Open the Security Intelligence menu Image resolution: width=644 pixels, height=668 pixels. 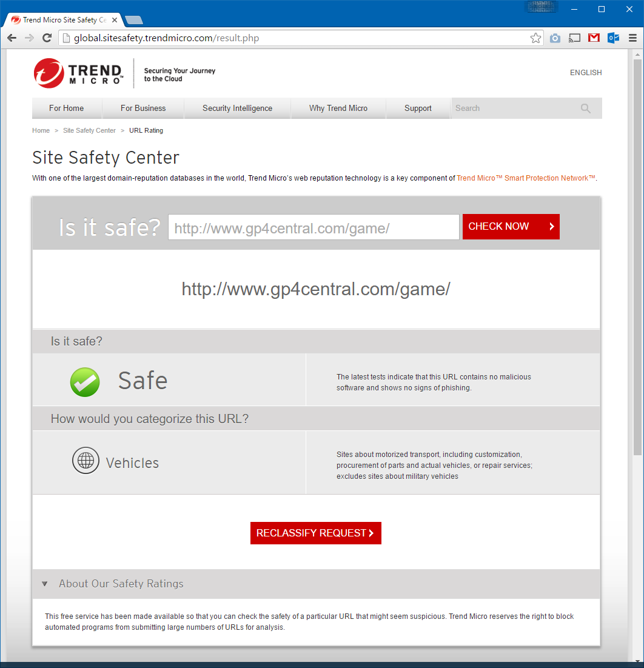coord(237,109)
